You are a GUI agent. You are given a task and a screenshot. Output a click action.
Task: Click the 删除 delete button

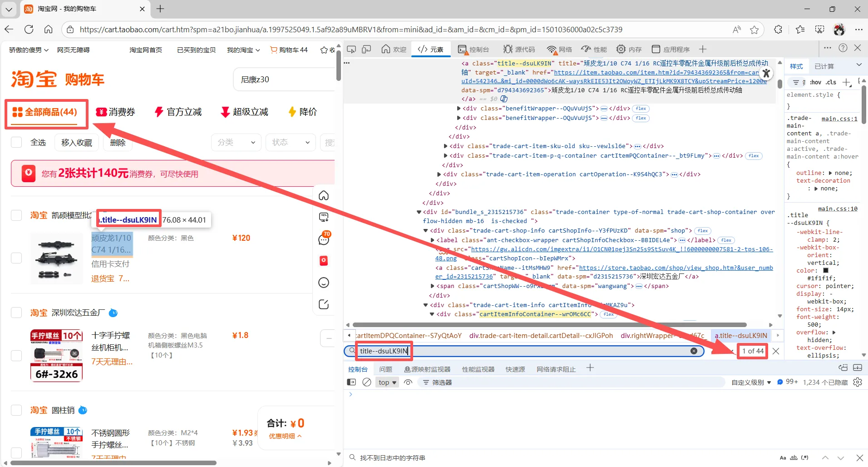click(118, 143)
